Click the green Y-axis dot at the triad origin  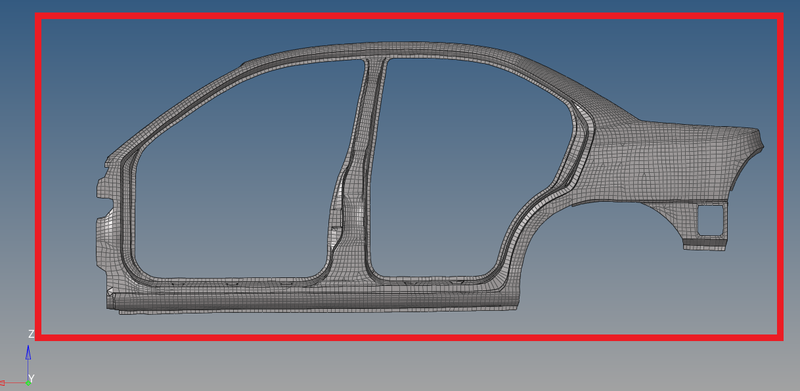(x=29, y=383)
